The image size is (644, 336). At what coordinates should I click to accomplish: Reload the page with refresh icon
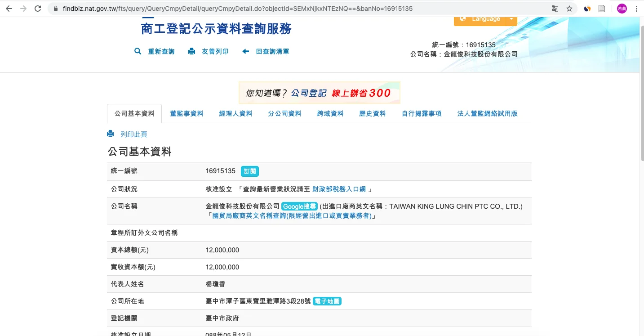[38, 9]
